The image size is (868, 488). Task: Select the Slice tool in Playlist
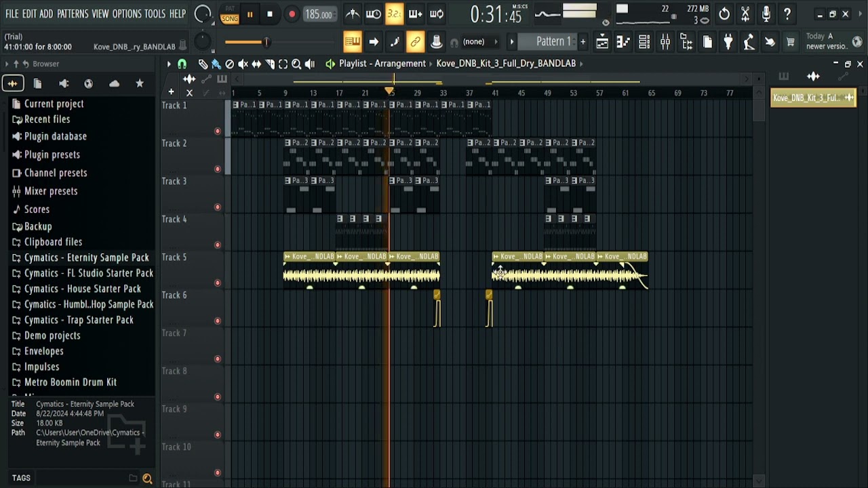tap(270, 64)
